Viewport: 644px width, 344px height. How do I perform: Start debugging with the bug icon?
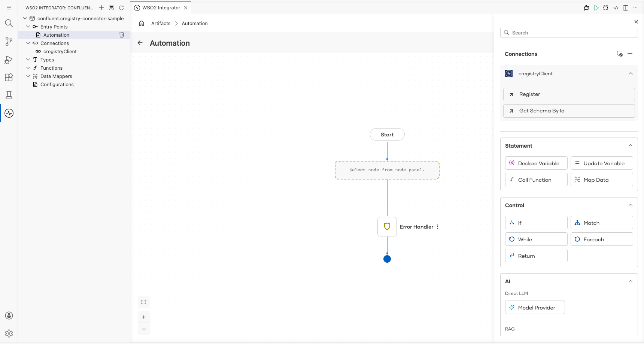(x=606, y=7)
